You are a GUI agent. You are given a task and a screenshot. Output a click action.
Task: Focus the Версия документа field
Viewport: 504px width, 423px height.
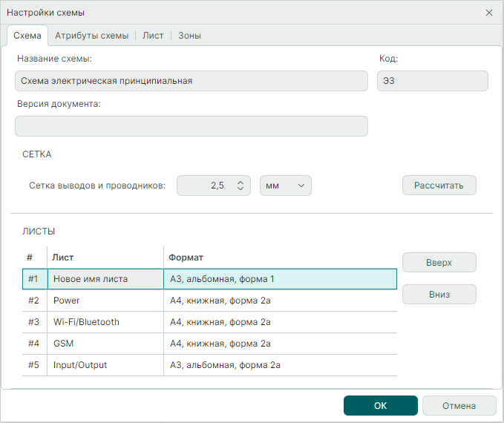(x=191, y=126)
